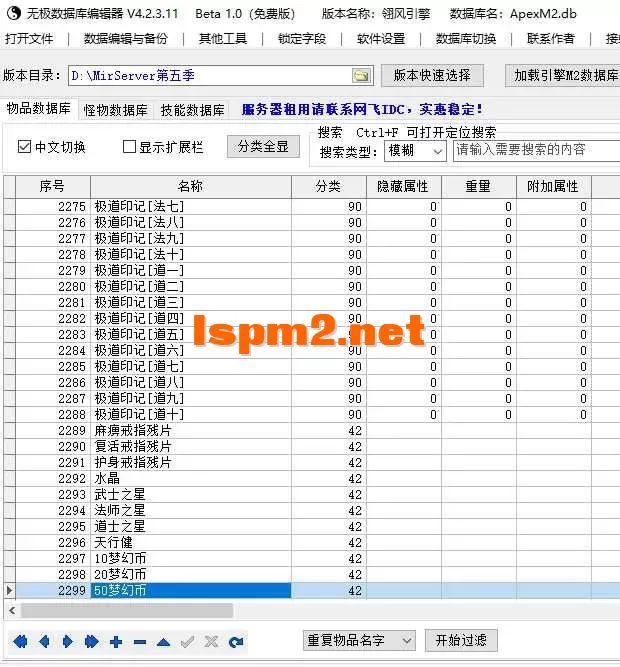The width and height of the screenshot is (620, 667).
Task: Select the row 极道印记[道一]
Action: (311, 271)
